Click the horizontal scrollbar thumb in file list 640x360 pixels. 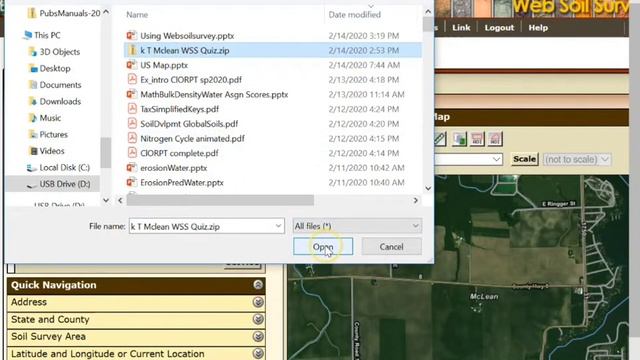(220, 200)
